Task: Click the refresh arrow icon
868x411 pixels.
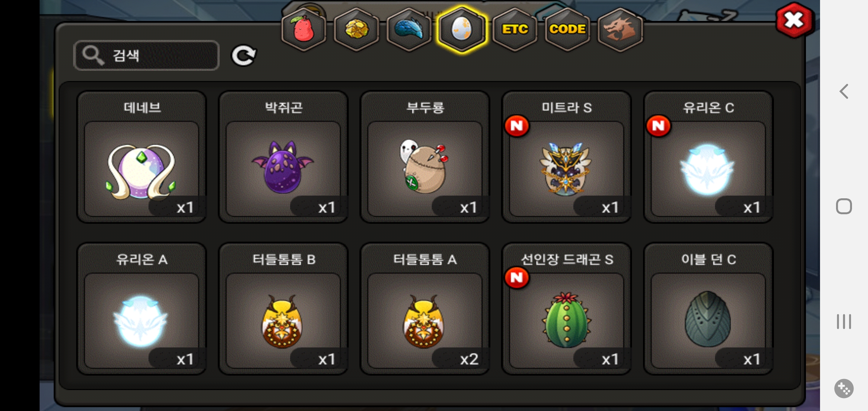Action: pos(244,56)
